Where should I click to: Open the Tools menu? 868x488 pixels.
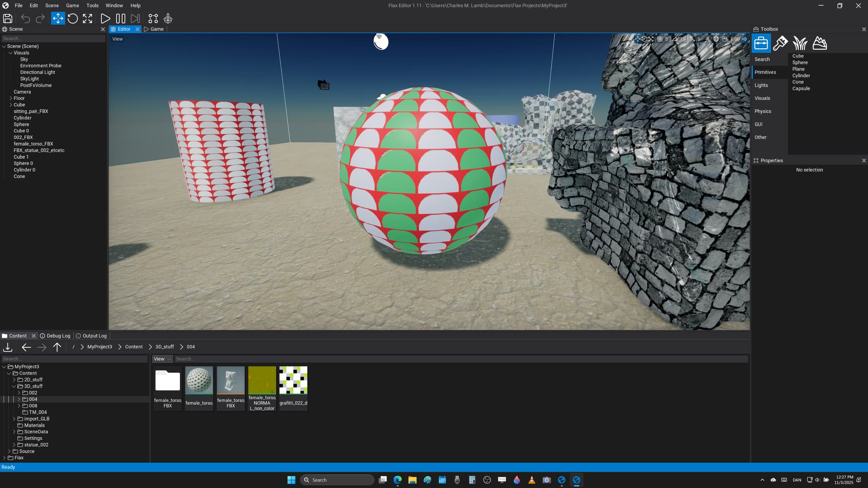(x=92, y=5)
